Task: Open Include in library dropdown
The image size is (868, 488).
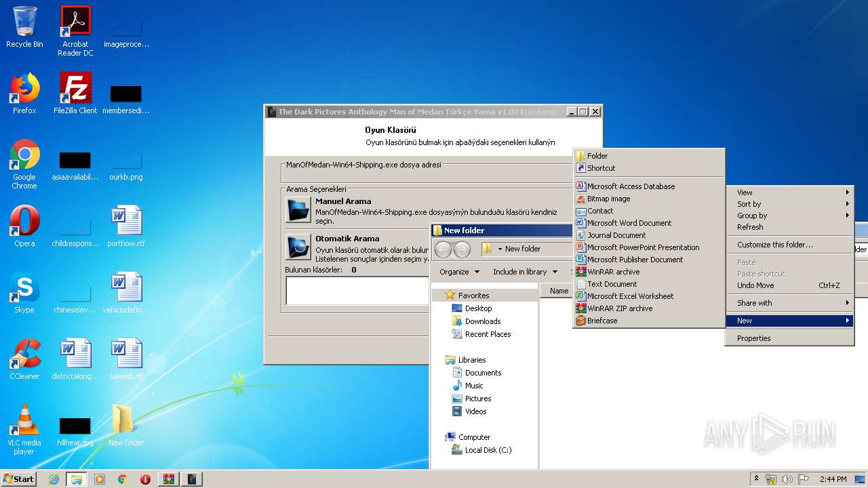Action: click(525, 272)
